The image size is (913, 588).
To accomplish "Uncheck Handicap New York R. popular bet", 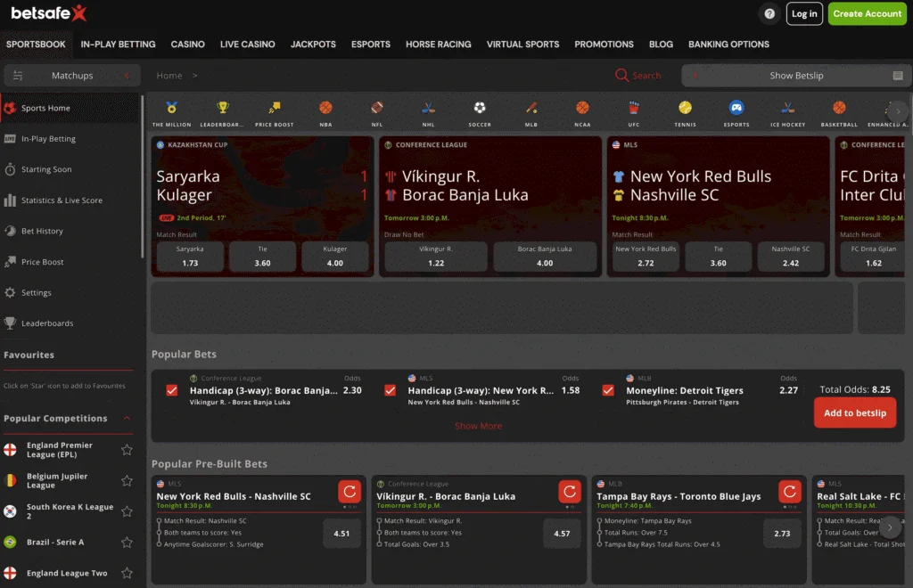I will (x=391, y=390).
